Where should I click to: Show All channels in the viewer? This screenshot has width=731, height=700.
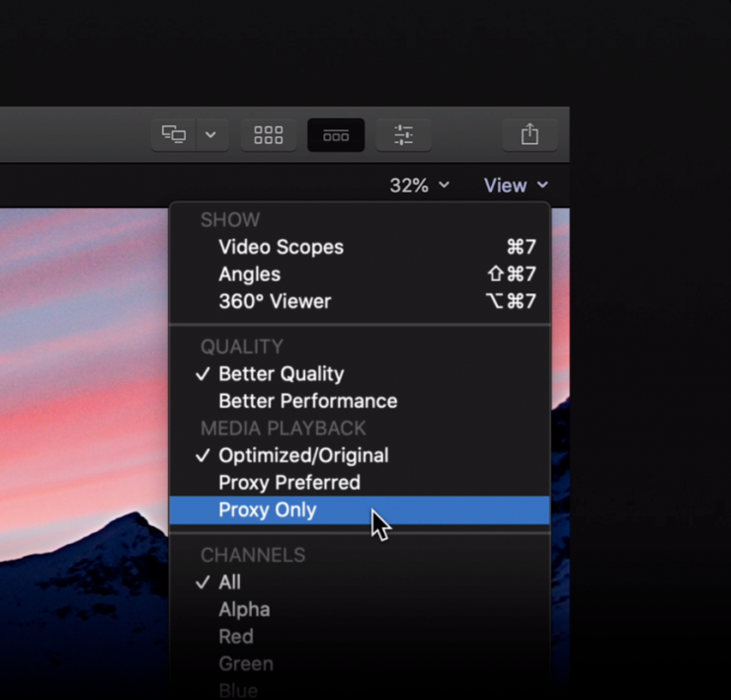pyautogui.click(x=229, y=583)
